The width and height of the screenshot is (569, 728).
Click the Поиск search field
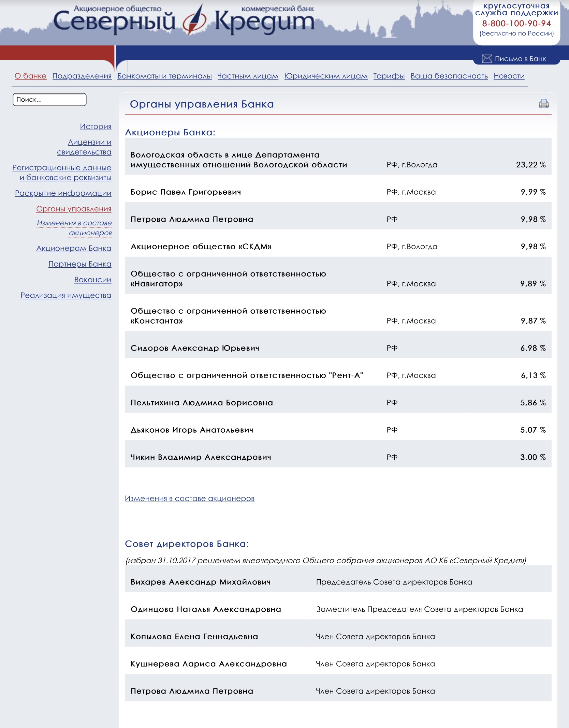[x=49, y=100]
